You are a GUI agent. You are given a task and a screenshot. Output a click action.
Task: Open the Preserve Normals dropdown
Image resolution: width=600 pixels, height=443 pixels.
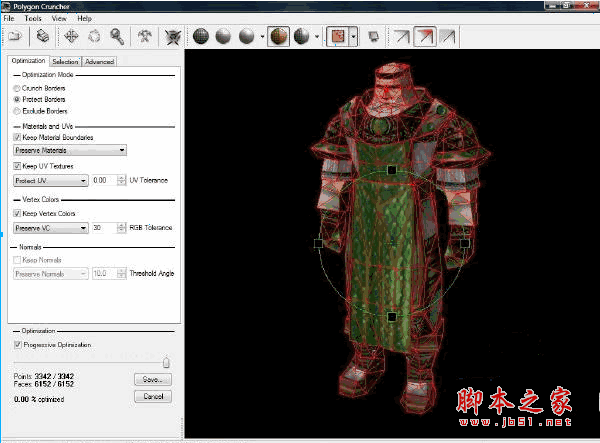[51, 274]
